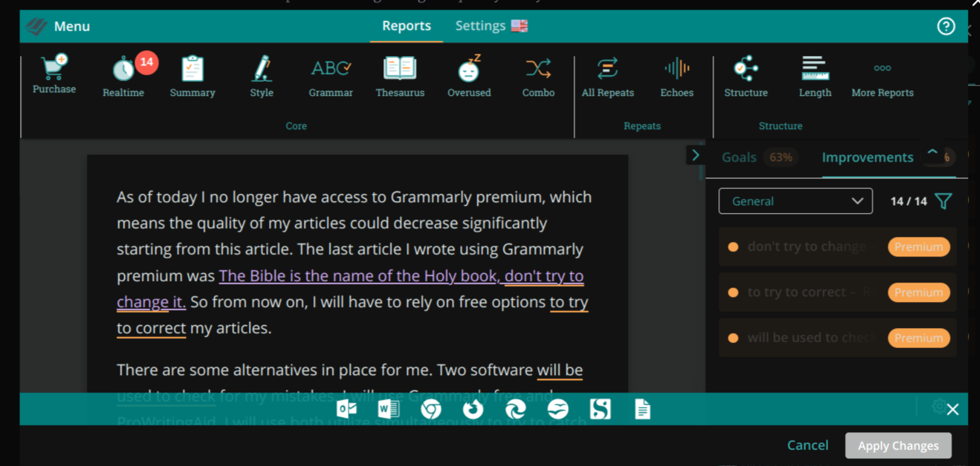The width and height of the screenshot is (980, 466).
Task: Click the underlined "will be" phrase
Action: pos(560,370)
